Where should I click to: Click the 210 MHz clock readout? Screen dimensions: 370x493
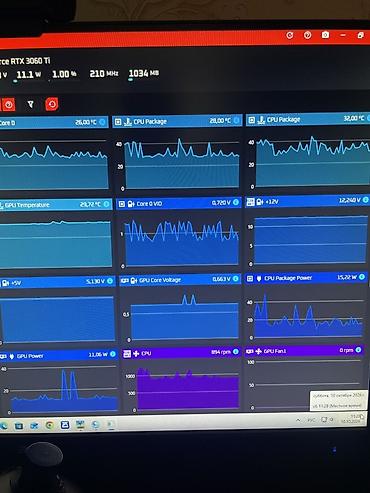tap(104, 73)
